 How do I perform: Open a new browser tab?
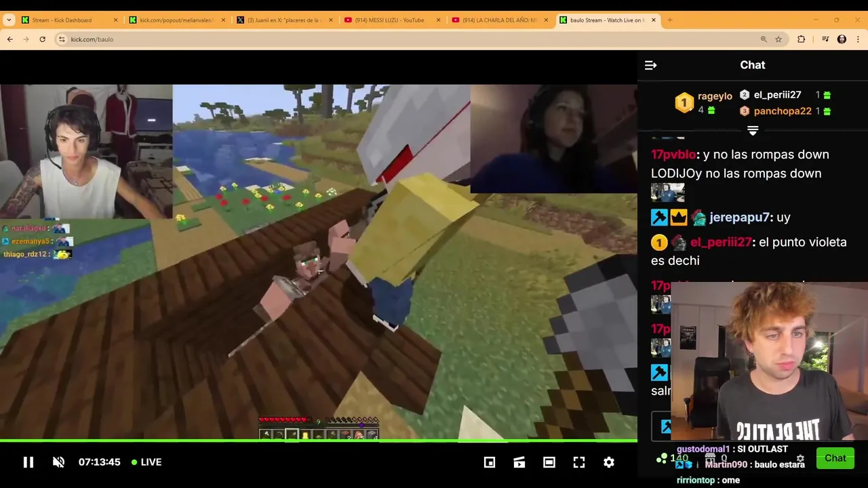pos(670,20)
